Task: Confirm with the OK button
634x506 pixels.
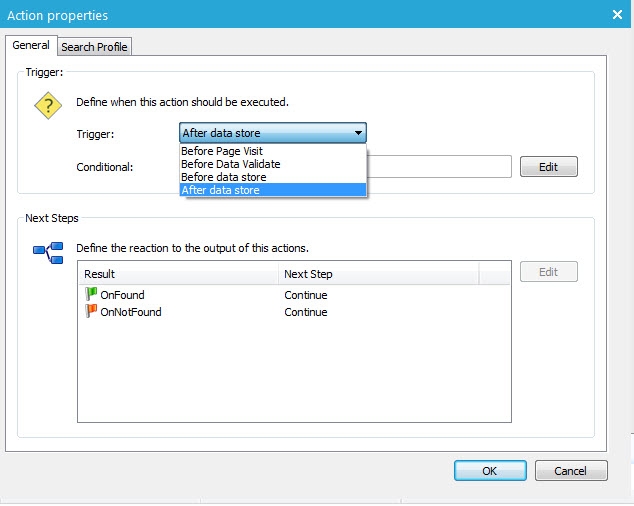Action: coord(489,470)
